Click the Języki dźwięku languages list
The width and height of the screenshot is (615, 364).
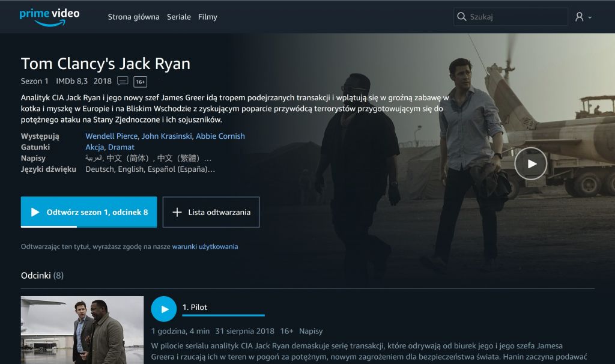150,169
